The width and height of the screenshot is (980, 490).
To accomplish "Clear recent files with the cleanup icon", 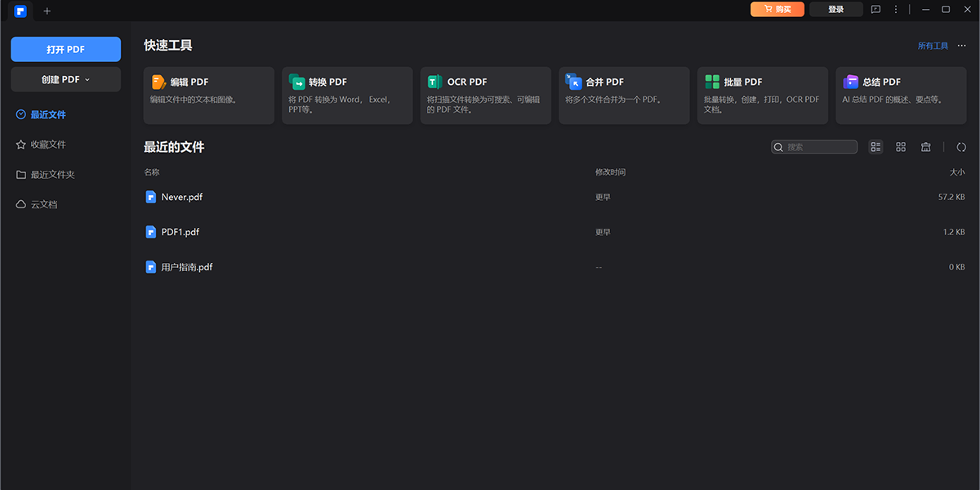I will point(925,147).
